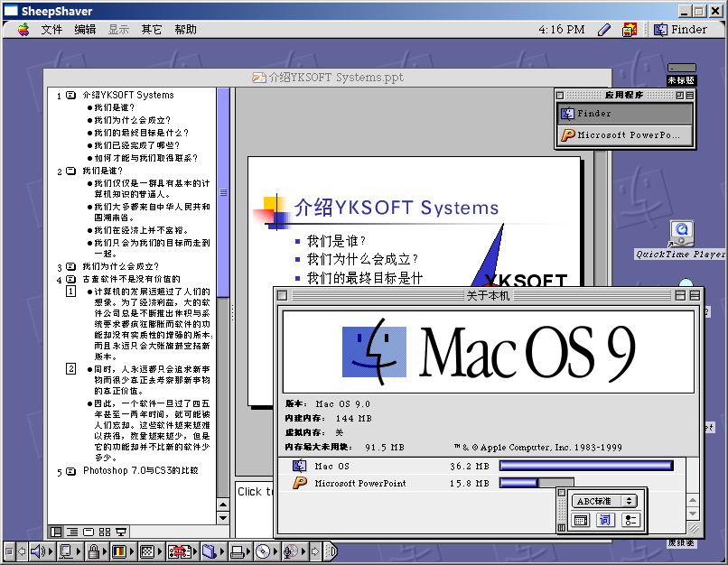Open the 其它 menu
This screenshot has height=565, width=728.
[152, 30]
